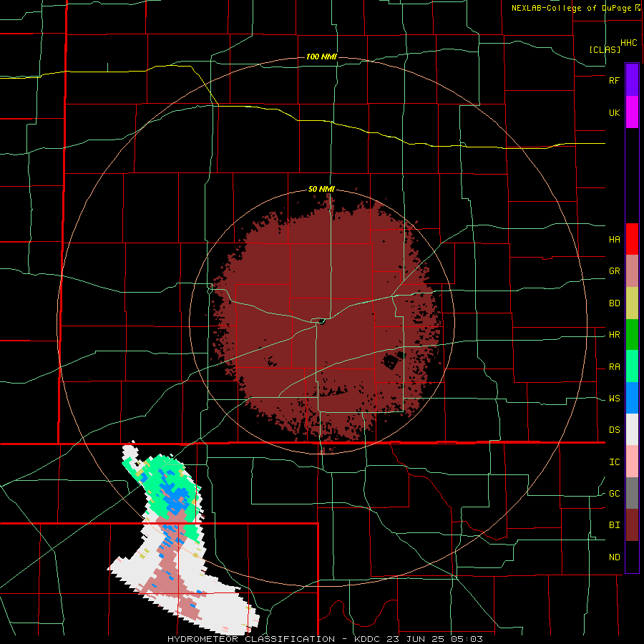Click the BI dark red legend swatch
This screenshot has height=644, width=644.
tap(632, 525)
